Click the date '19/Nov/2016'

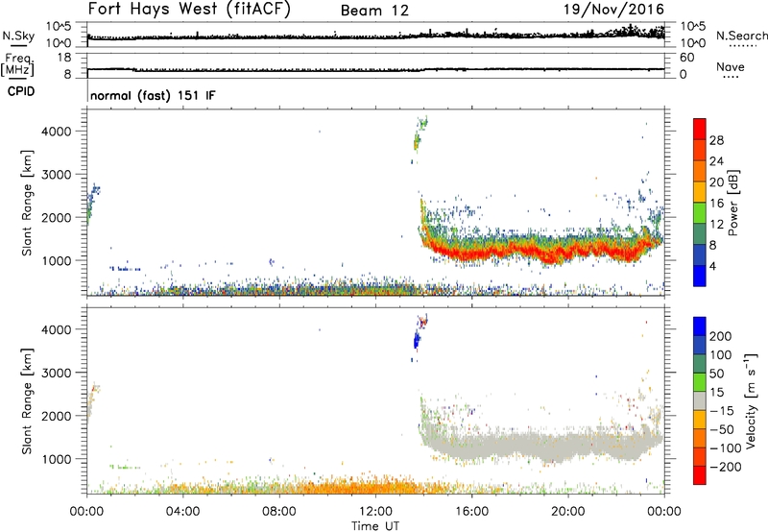pyautogui.click(x=613, y=9)
